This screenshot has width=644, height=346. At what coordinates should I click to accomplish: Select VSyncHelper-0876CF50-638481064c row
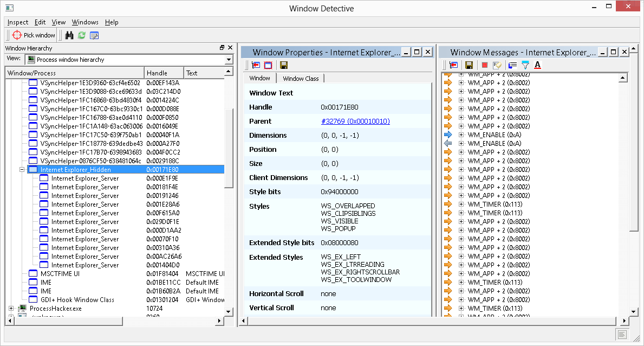coord(126,161)
